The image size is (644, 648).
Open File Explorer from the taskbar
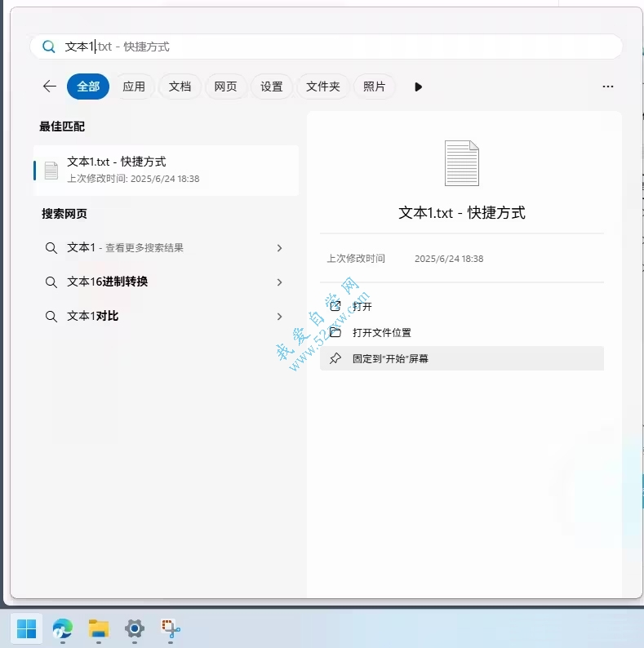tap(99, 628)
